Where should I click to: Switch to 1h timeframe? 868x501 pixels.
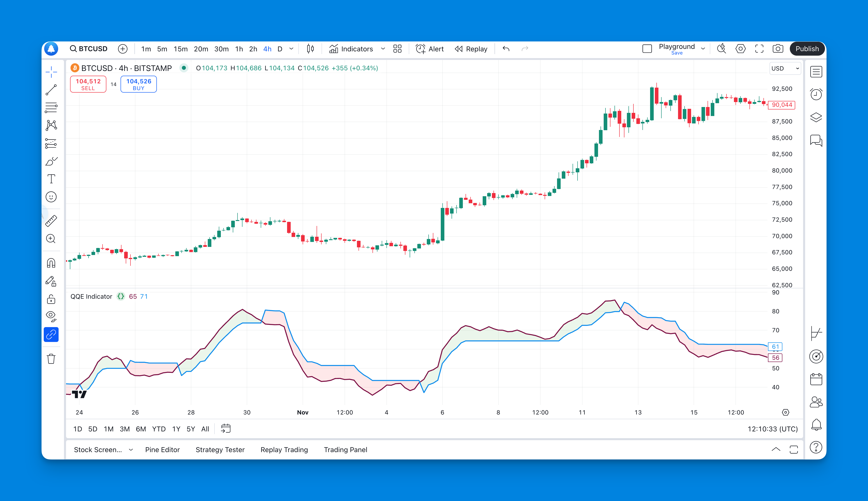tap(239, 49)
